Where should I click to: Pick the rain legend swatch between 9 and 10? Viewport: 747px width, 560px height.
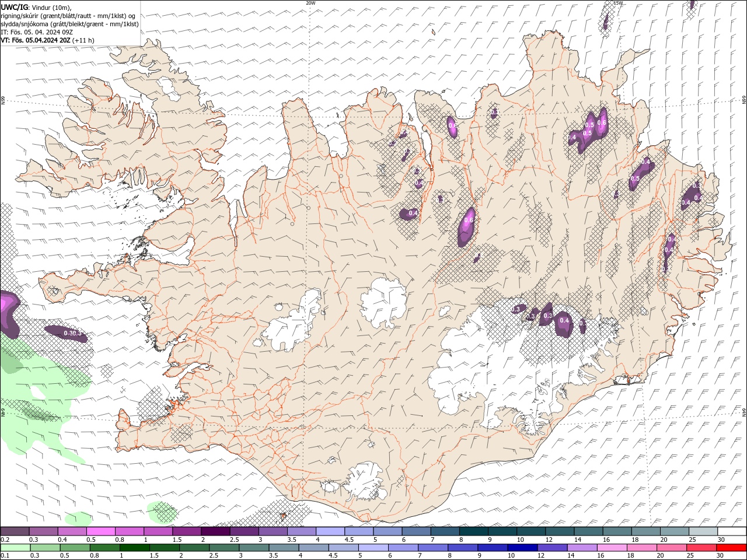(x=492, y=548)
